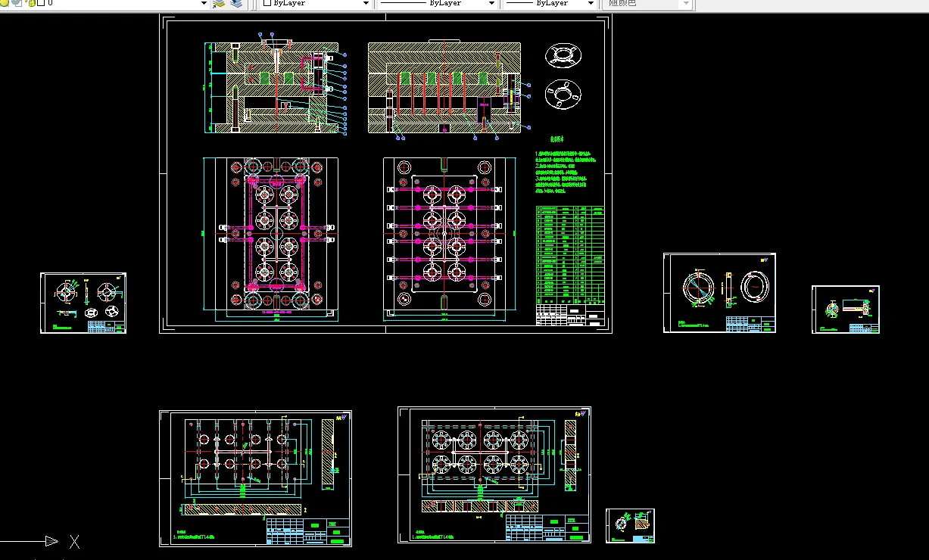Image resolution: width=929 pixels, height=560 pixels.
Task: Select the ring part drawing on the right
Action: (720, 293)
